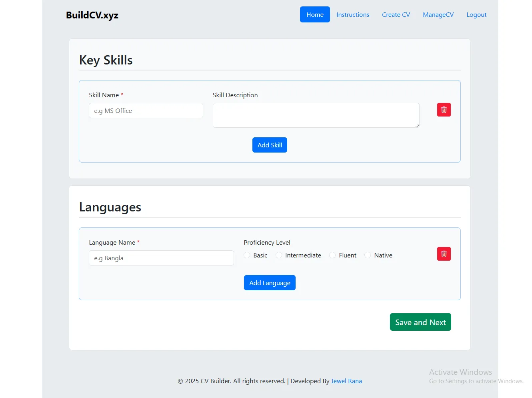Pick Fluent proficiency radio option

click(x=332, y=255)
